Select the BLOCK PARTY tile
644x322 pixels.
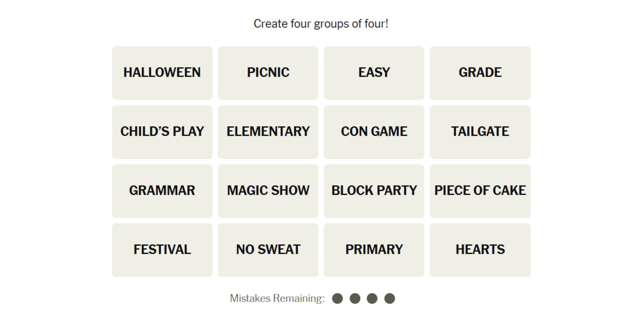(374, 191)
